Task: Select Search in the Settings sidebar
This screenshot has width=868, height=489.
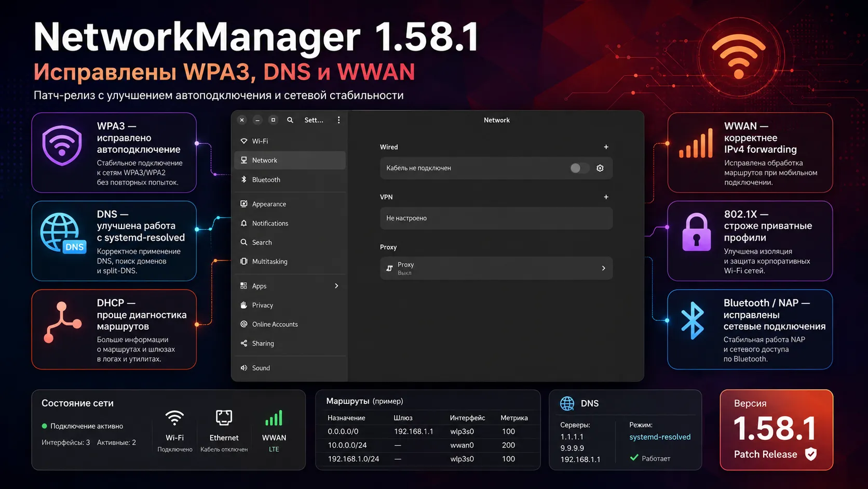Action: tap(290, 242)
